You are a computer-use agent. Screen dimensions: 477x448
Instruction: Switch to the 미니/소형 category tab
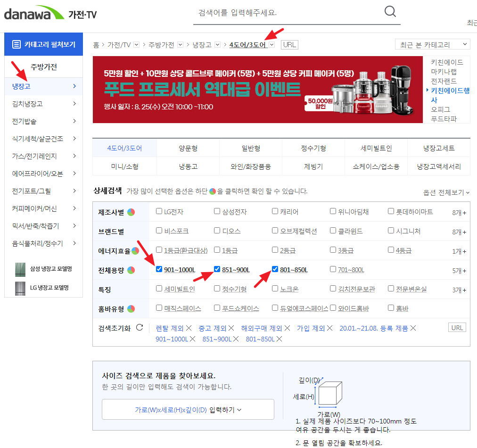click(125, 166)
